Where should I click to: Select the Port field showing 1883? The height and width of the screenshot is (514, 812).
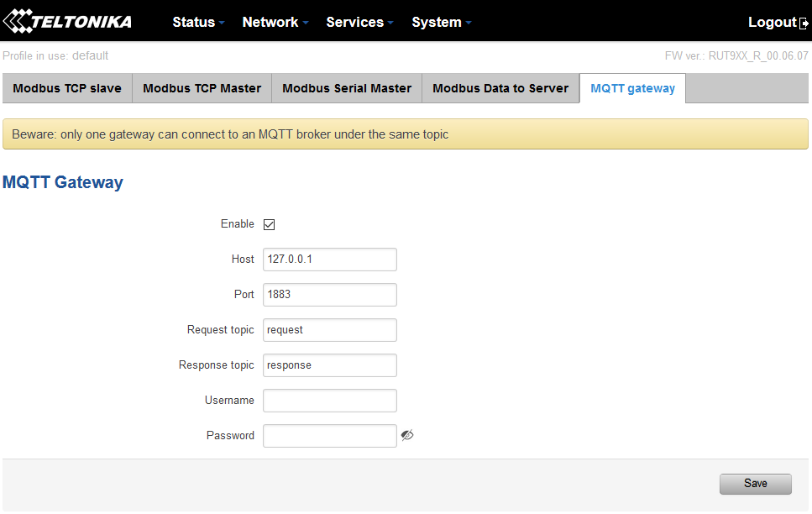(329, 294)
